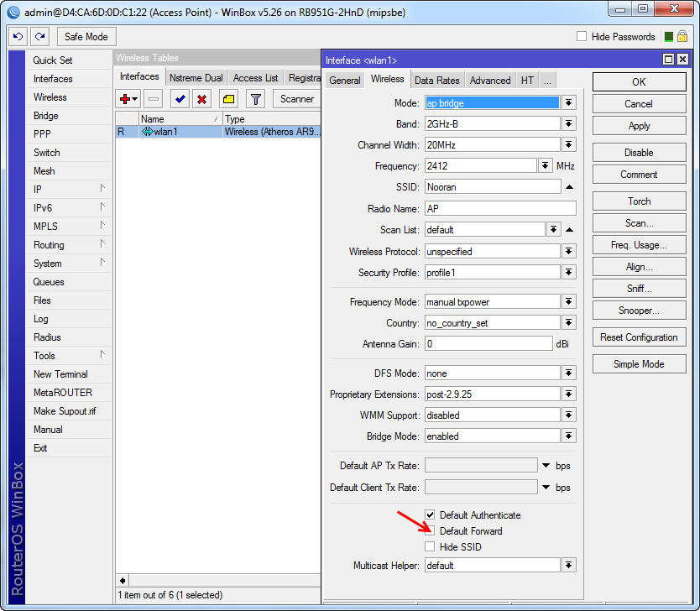Click the Redo arrow icon
This screenshot has height=611, width=700.
[39, 36]
